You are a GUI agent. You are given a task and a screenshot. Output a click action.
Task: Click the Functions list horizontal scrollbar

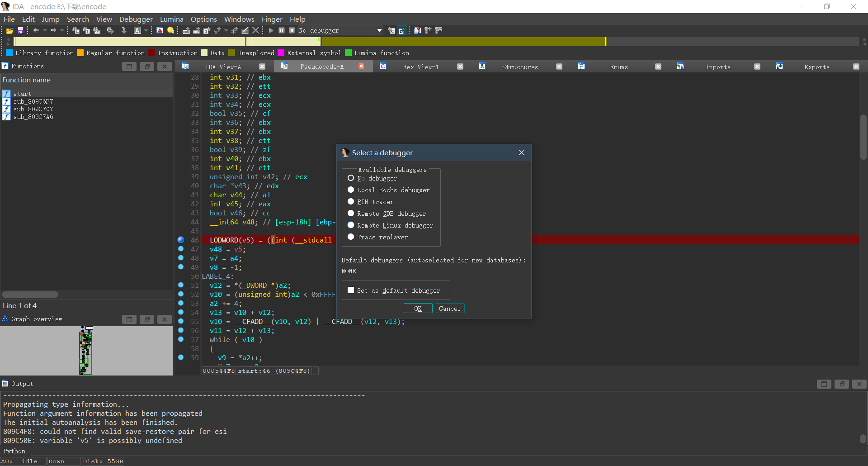(x=30, y=295)
